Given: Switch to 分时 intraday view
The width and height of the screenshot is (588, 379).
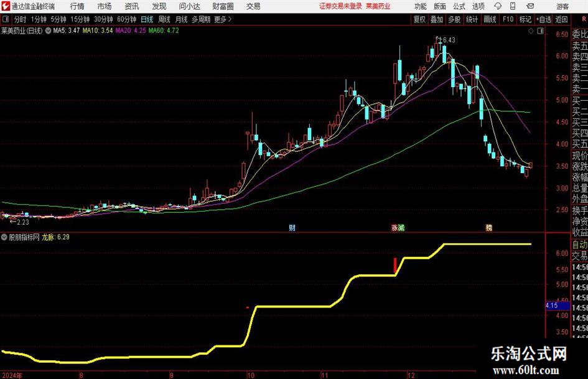Looking at the screenshot, I should point(21,19).
